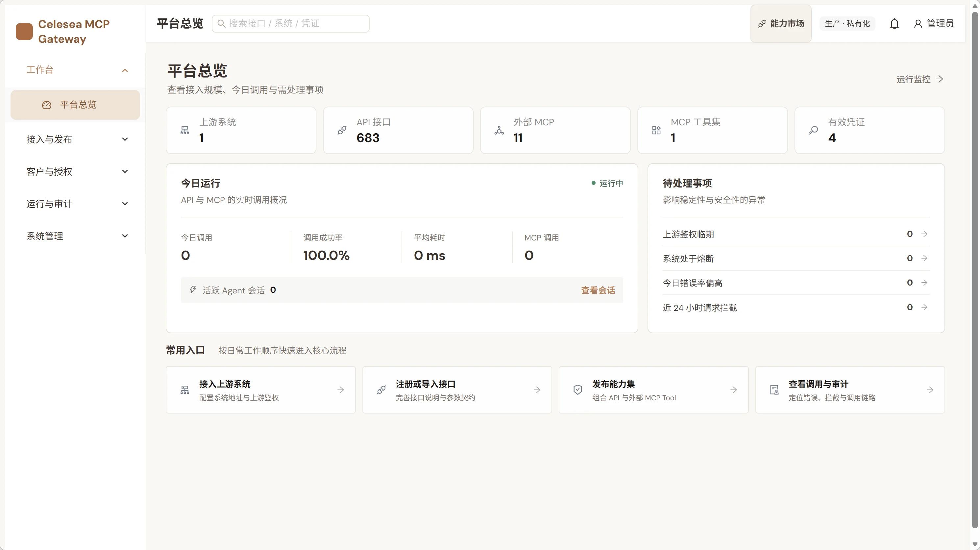Open the 发布能力集 shortcut card
The width and height of the screenshot is (980, 550).
tap(653, 390)
